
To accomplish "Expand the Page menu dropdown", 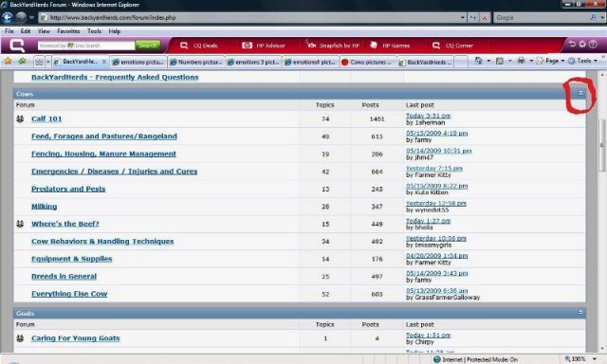I will (x=562, y=61).
